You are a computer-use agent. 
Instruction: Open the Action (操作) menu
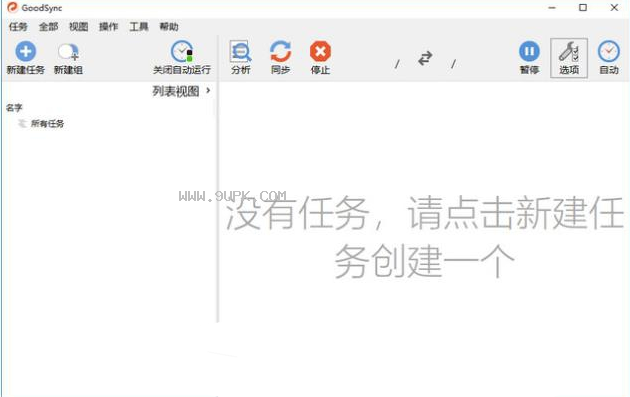pos(108,27)
